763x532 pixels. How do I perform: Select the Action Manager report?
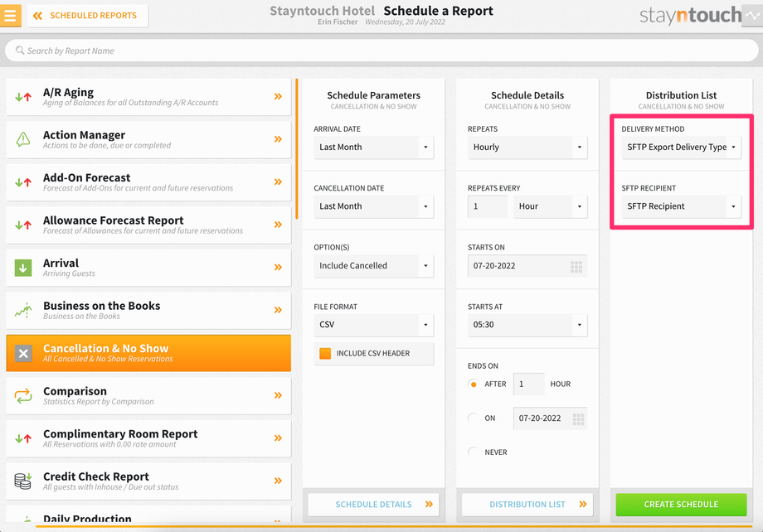(148, 139)
